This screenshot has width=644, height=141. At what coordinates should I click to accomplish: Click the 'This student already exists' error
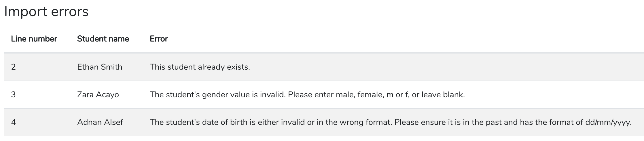pos(200,67)
